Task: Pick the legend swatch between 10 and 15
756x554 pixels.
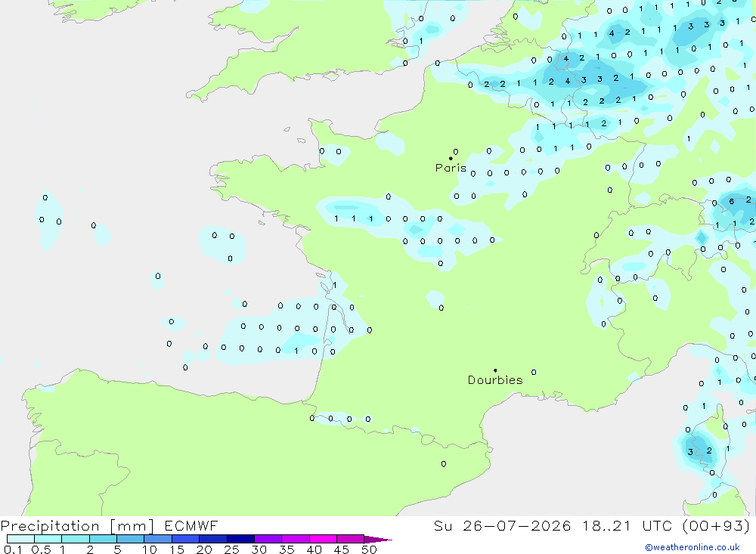Action: point(158,539)
